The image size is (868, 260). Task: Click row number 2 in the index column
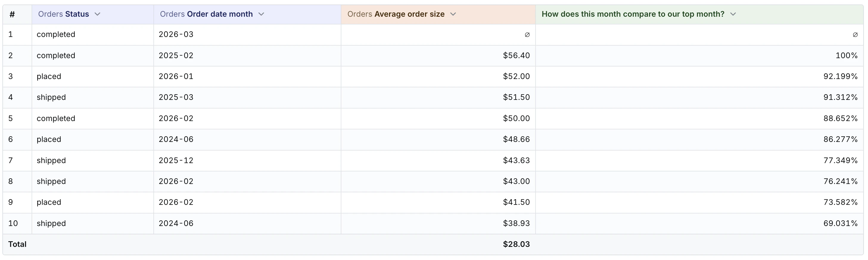17,56
